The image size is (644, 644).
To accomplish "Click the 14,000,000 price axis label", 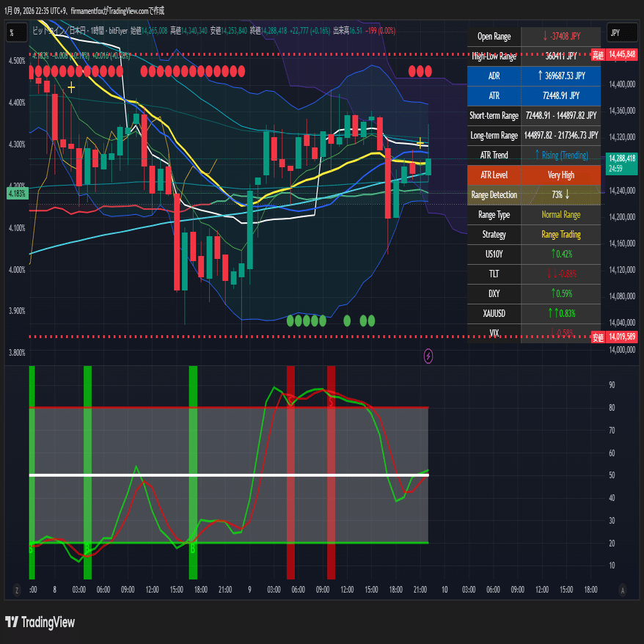I will point(622,350).
